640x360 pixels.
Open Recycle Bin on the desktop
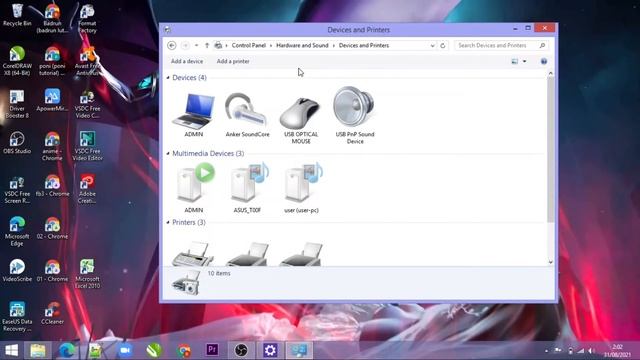point(17,15)
